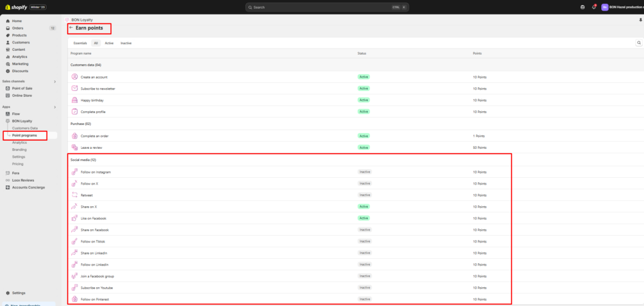Viewport: 644px width, 306px height.
Task: Click the Active status badge for Share on X
Action: point(364,207)
